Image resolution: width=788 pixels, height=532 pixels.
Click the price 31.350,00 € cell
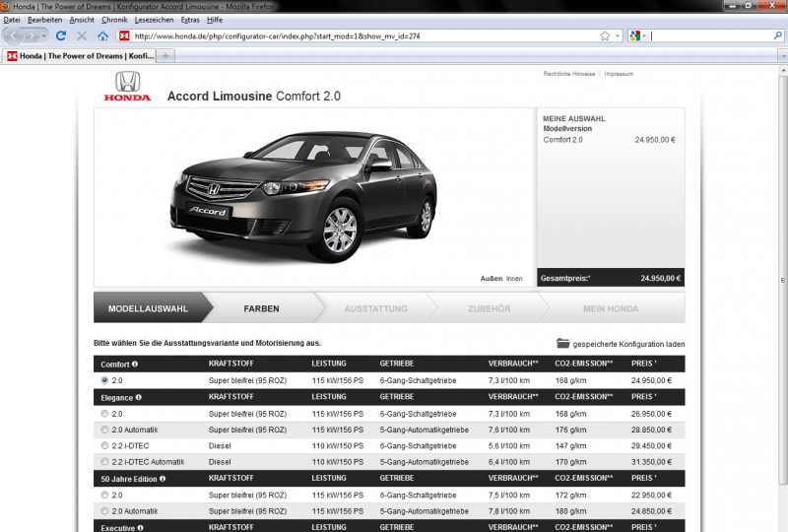tap(651, 462)
